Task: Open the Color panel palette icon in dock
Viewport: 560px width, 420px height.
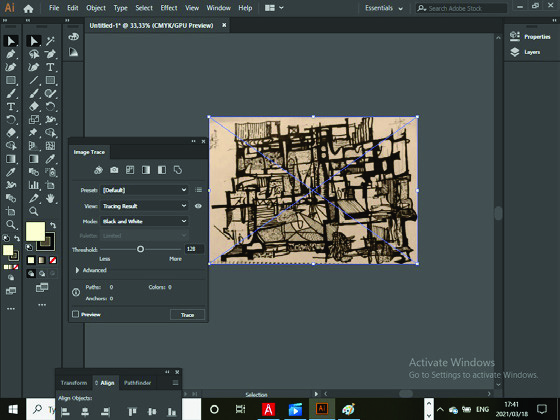Action: click(x=74, y=37)
